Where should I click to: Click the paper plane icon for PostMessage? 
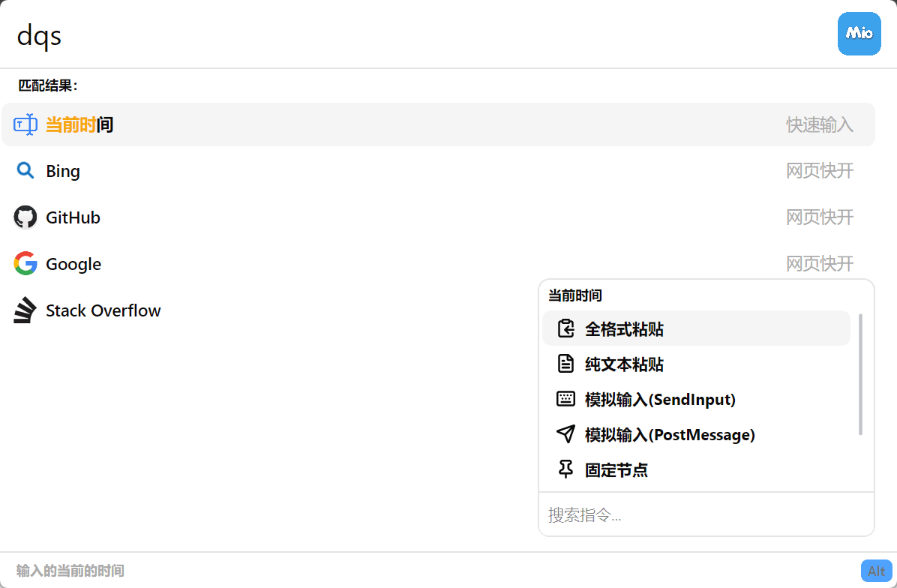565,434
